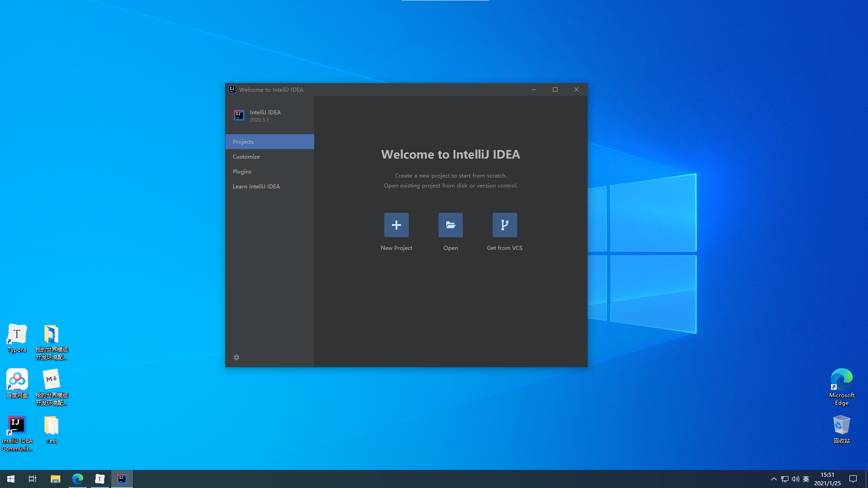Click the IntelliJ IDEA logo in sidebar
The width and height of the screenshot is (868, 488).
[x=239, y=116]
